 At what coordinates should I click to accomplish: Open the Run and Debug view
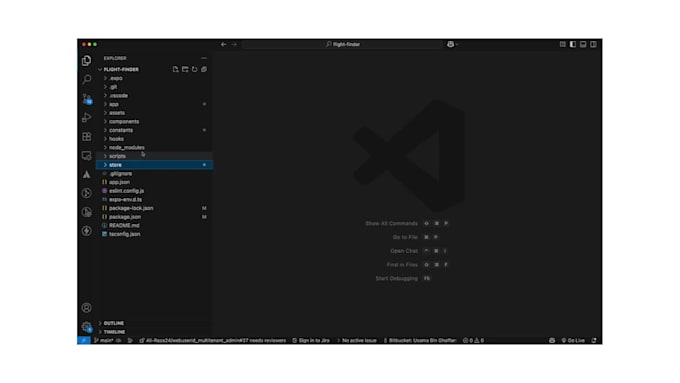(x=87, y=118)
